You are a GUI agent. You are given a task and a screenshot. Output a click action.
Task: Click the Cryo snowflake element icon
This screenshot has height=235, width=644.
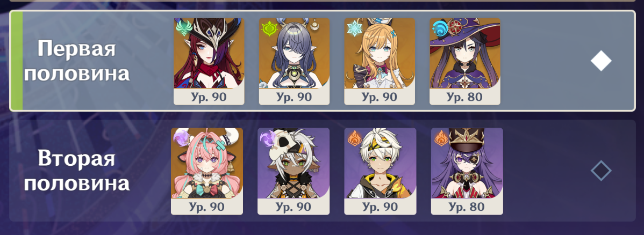click(x=354, y=28)
